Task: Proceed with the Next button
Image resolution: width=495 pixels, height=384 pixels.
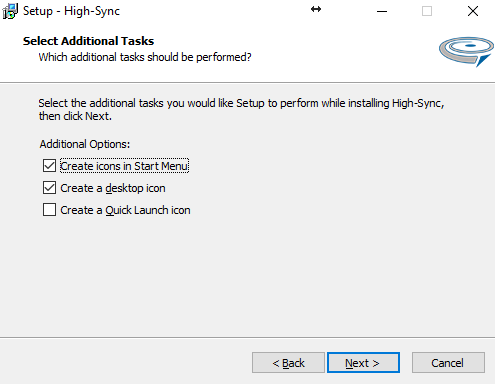Action: pos(363,363)
